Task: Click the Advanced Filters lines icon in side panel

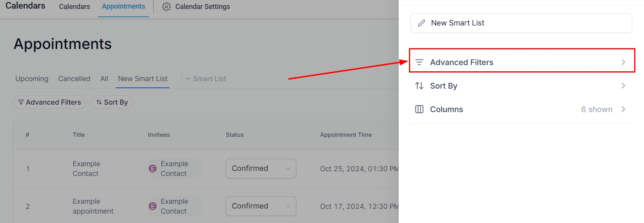Action: (419, 62)
